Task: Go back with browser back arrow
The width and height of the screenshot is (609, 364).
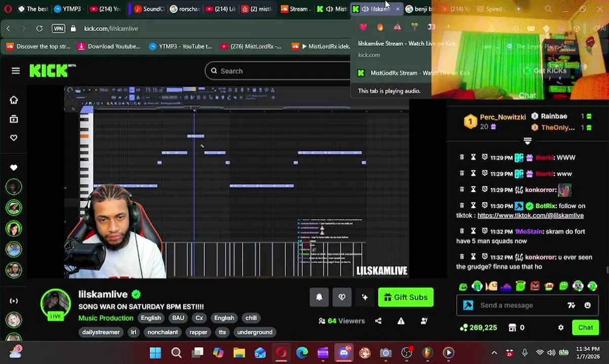Action: click(8, 29)
